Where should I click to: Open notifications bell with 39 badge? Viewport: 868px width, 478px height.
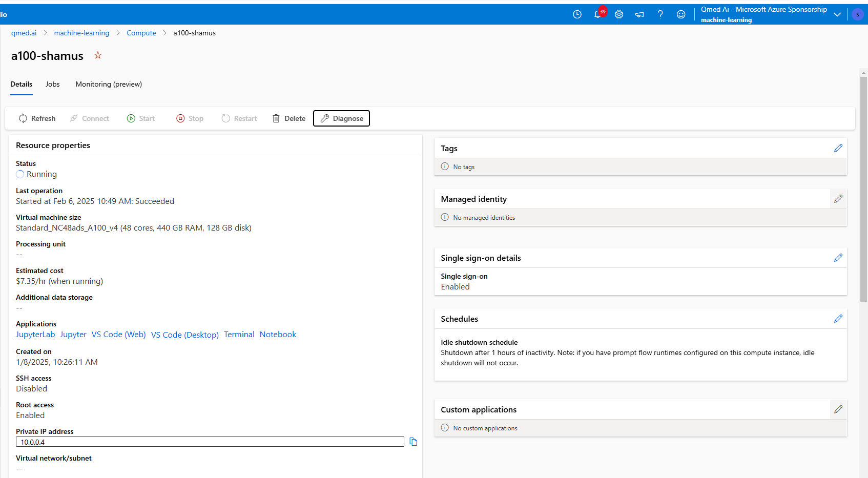(x=599, y=13)
